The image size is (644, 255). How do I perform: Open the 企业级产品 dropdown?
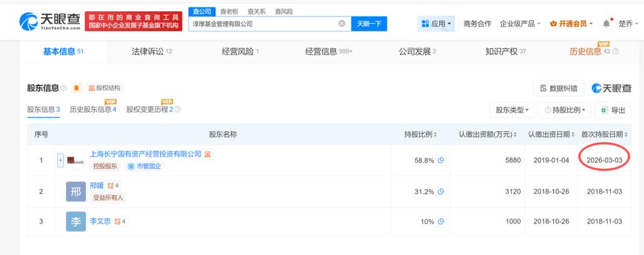coord(519,24)
